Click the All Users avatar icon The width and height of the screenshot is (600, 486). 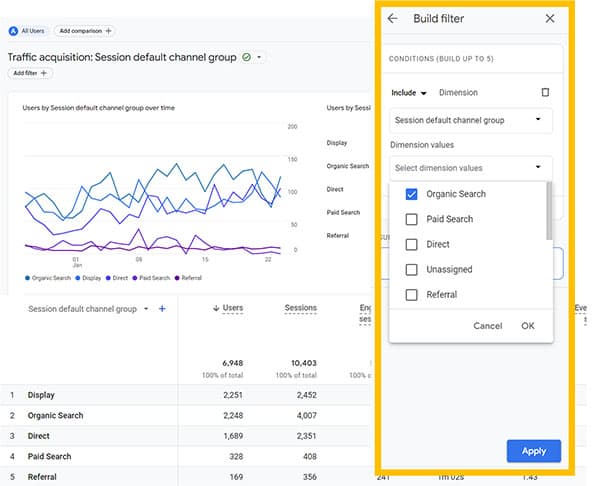[13, 31]
